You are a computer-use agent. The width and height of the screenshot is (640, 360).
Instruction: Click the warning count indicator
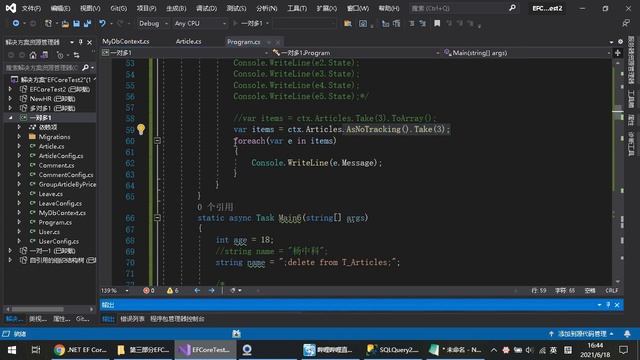pos(173,291)
